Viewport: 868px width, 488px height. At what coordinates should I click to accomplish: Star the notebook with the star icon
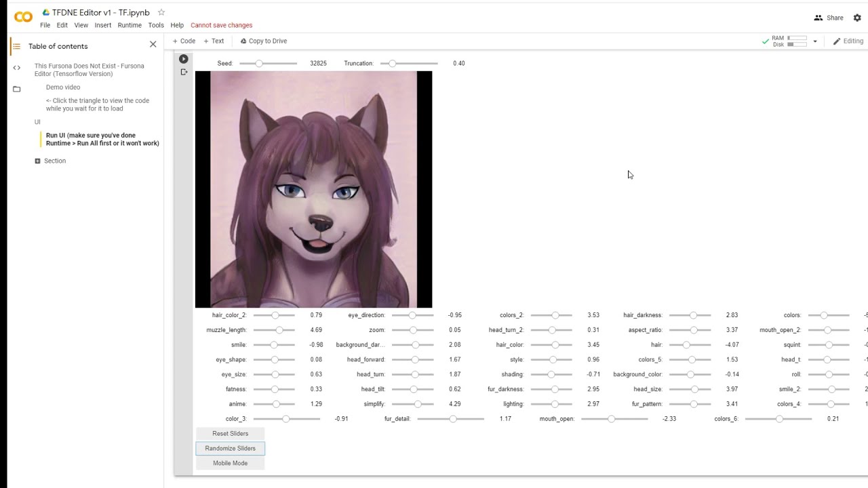(x=161, y=12)
